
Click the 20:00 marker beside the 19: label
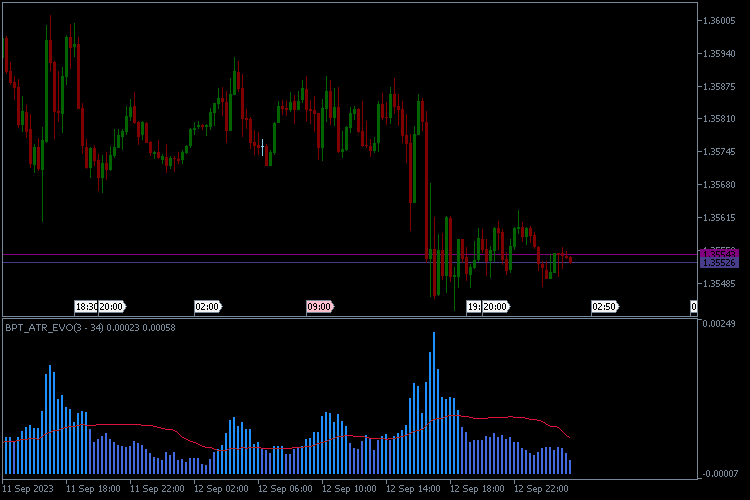(496, 307)
